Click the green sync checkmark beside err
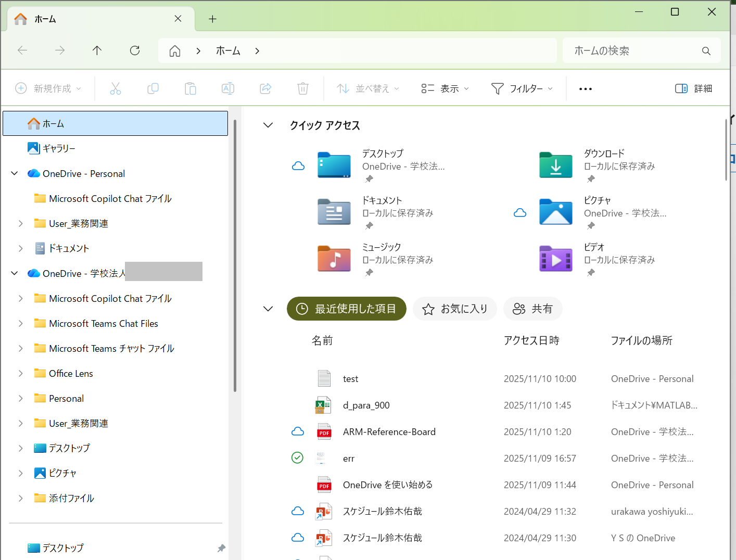736x560 pixels. tap(297, 457)
